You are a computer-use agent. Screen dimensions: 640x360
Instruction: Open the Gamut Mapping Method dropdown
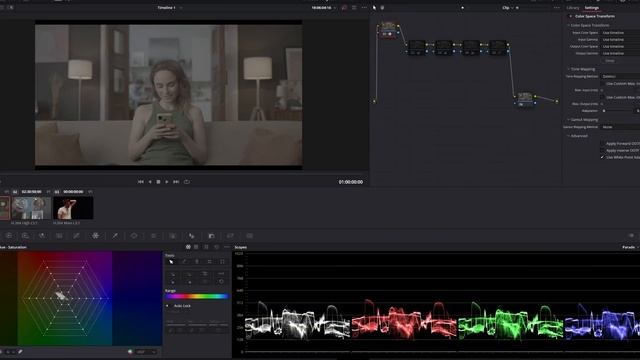click(x=620, y=127)
